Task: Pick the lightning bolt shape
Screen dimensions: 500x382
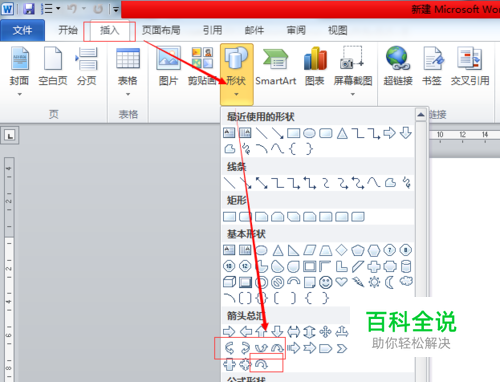Action: click(358, 282)
